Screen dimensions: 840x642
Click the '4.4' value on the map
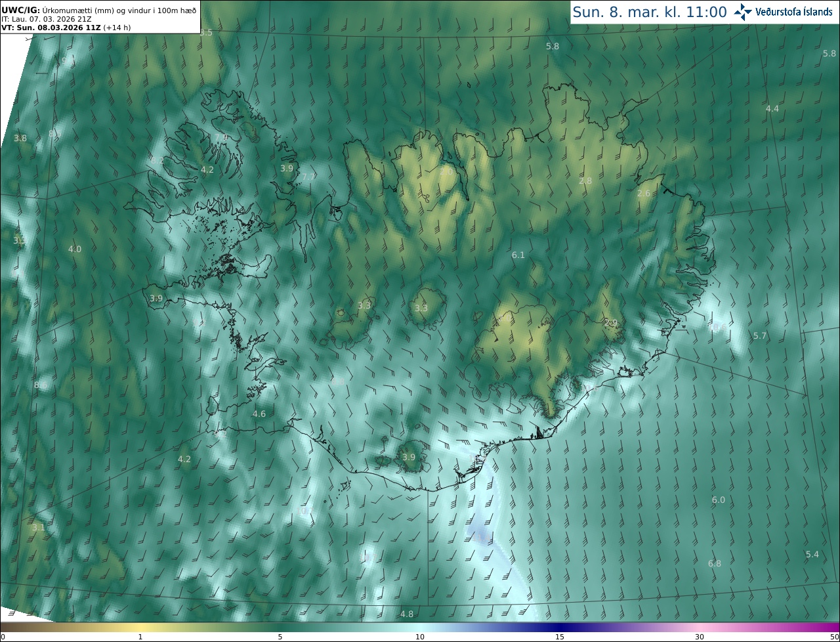(x=772, y=108)
